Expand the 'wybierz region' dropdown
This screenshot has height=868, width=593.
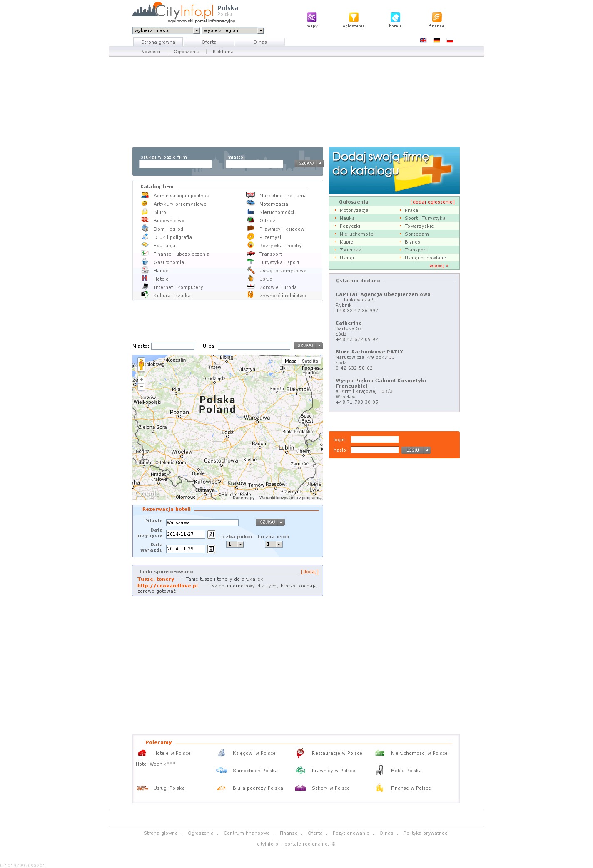(x=261, y=31)
